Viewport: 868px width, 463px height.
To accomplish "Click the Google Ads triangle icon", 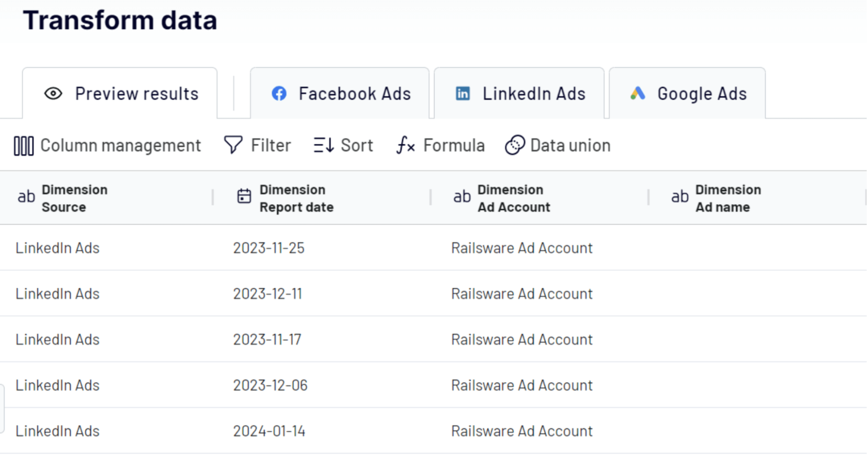I will [x=637, y=93].
